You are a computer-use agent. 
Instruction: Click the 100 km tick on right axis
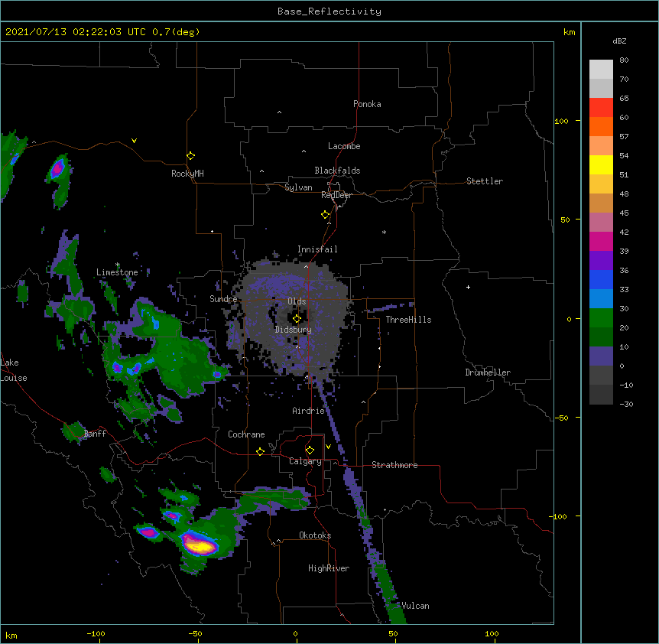(x=561, y=121)
